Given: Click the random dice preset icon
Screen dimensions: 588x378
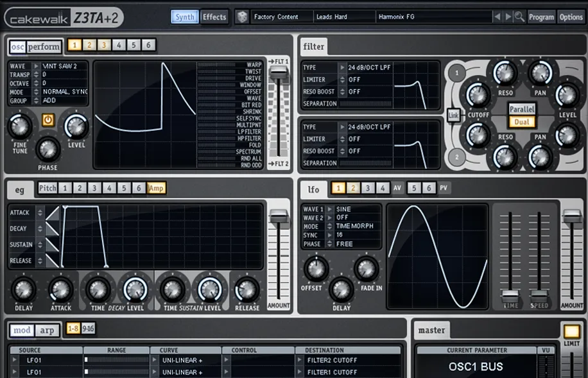Looking at the screenshot, I should pos(242,17).
